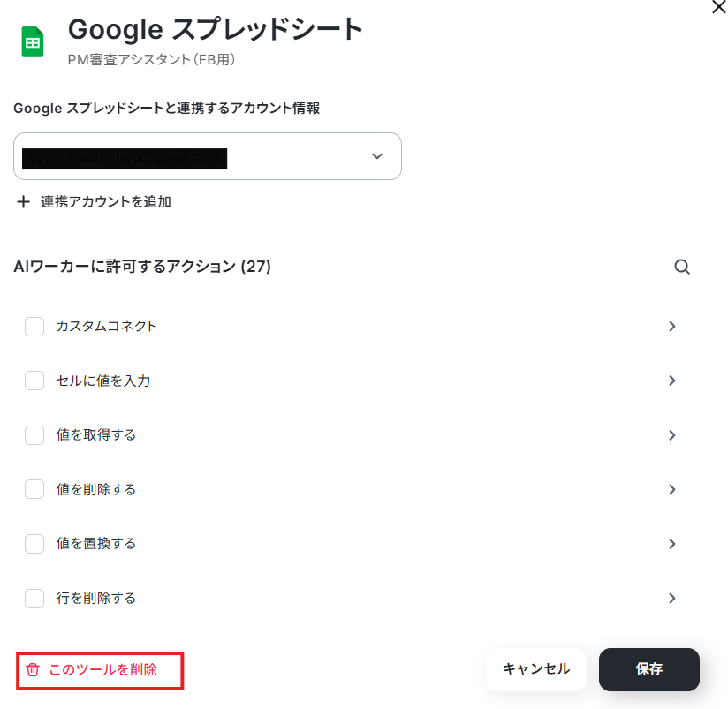Check the 行を削除する checkbox
The image size is (728, 709).
34,599
